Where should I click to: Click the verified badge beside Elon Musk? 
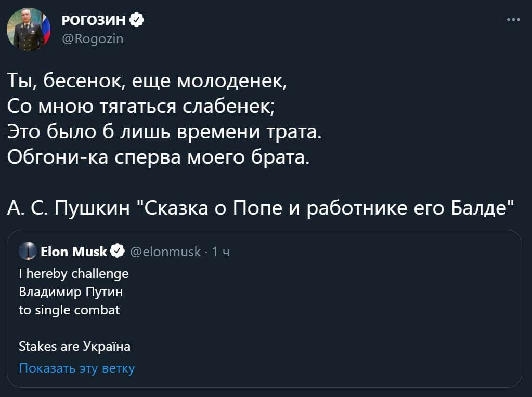click(x=118, y=252)
